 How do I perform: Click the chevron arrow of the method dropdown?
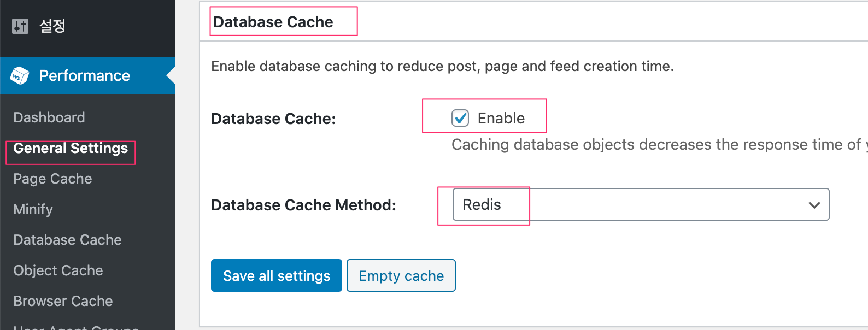point(814,205)
